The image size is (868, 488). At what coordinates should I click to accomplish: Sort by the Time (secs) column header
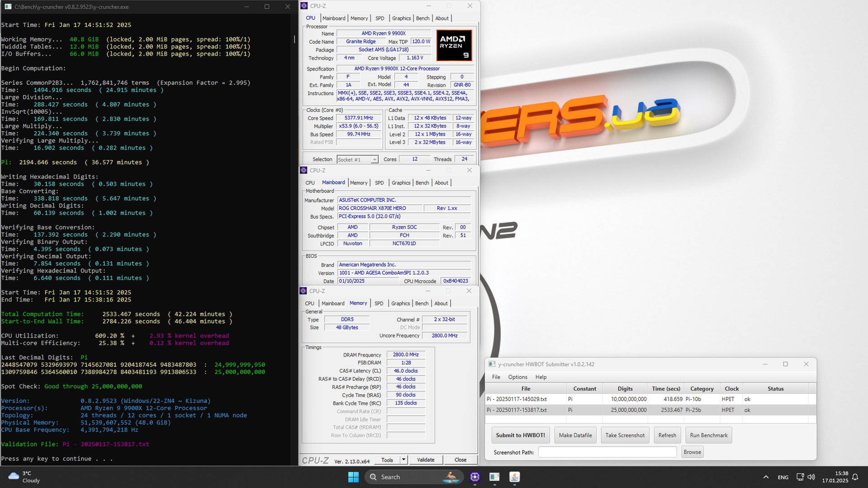point(666,389)
